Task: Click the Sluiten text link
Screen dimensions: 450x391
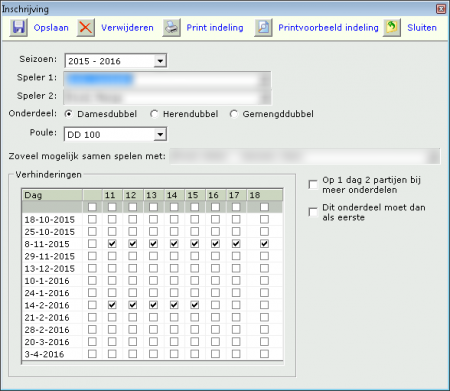Action: (x=422, y=28)
